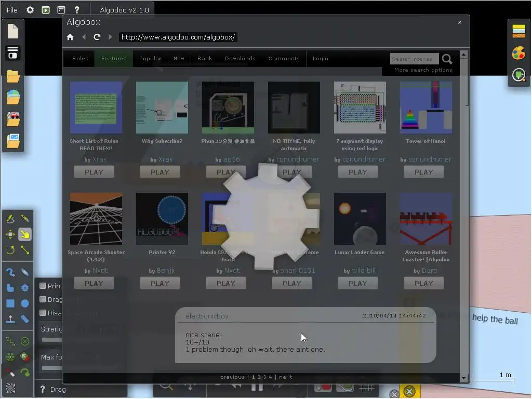Click the search magnifier in Algobox
This screenshot has height=399, width=532.
[x=447, y=59]
